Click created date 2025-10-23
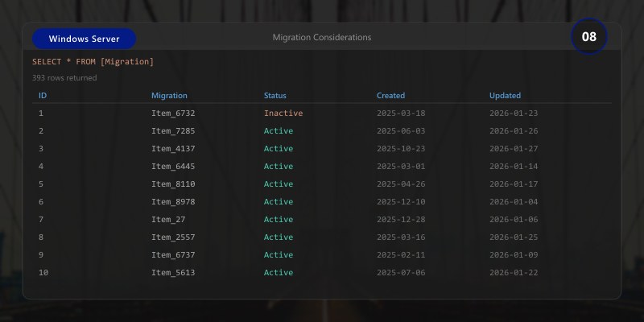 click(x=401, y=148)
